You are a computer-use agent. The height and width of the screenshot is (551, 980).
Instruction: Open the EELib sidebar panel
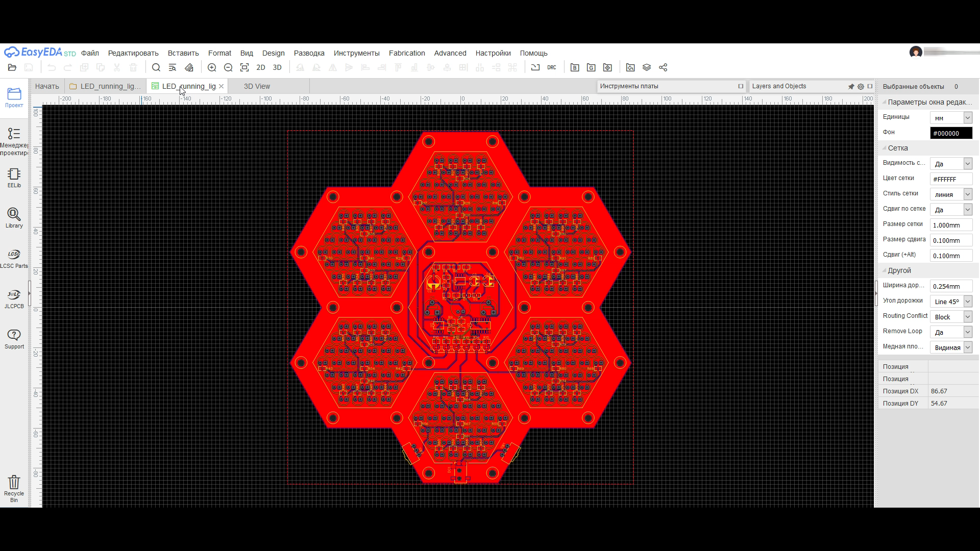point(14,178)
